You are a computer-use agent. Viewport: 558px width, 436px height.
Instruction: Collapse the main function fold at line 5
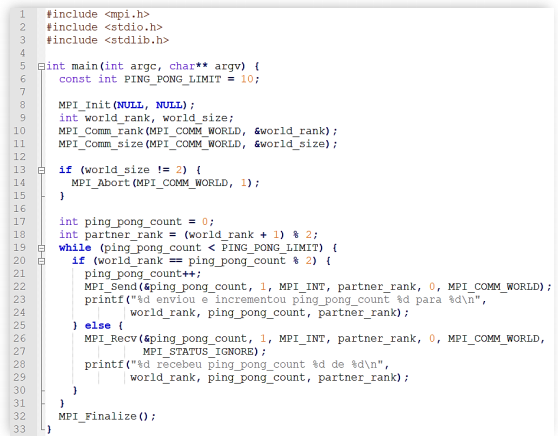pos(41,67)
